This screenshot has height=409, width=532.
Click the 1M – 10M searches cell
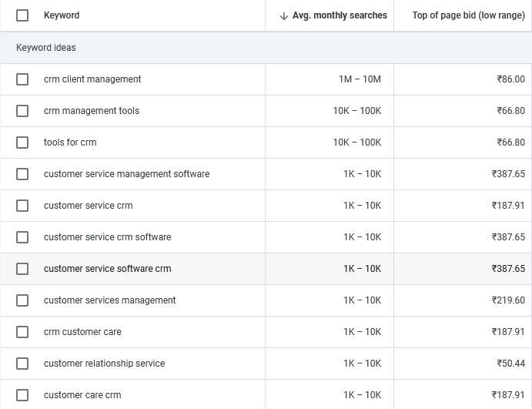[x=360, y=79]
